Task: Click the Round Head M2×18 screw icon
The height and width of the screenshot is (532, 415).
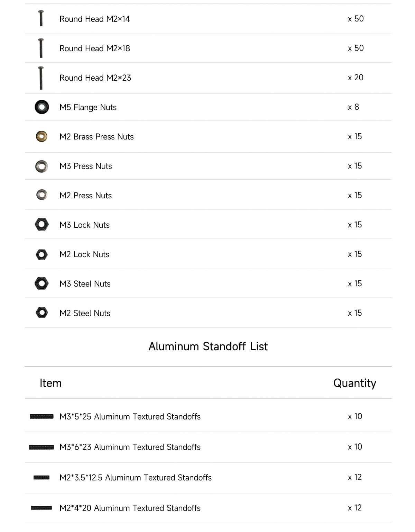Action: 41,48
